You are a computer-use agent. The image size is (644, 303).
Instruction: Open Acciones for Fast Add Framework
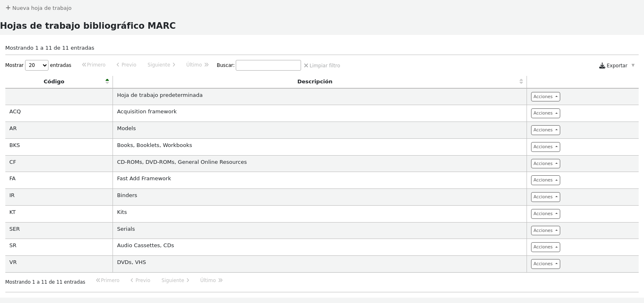coord(545,180)
